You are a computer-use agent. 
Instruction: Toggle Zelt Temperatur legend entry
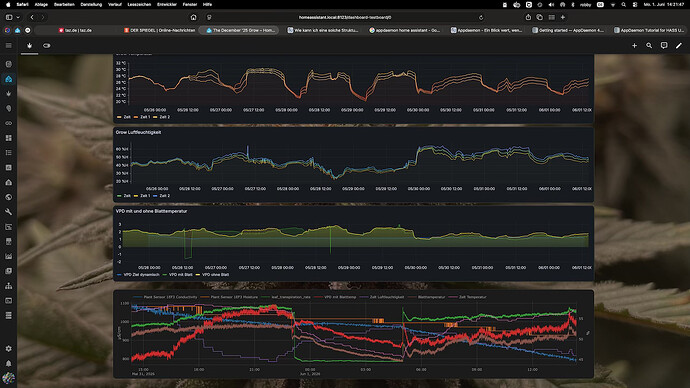tap(468, 297)
